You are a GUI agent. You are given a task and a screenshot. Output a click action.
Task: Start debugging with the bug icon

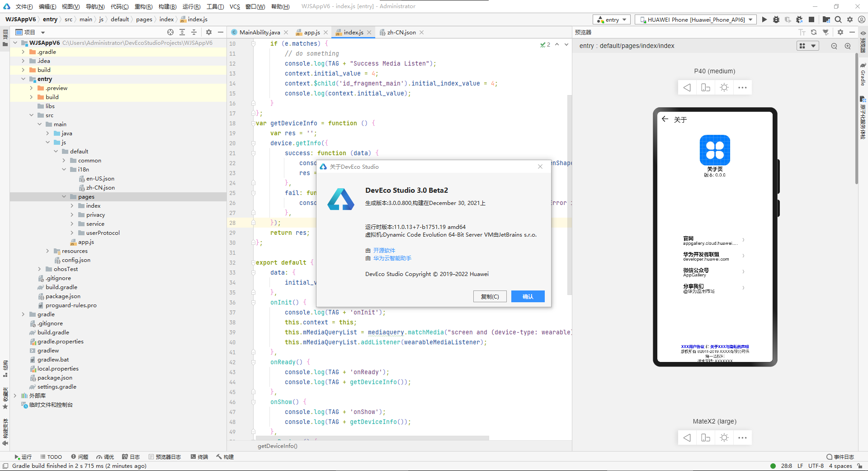(x=776, y=19)
